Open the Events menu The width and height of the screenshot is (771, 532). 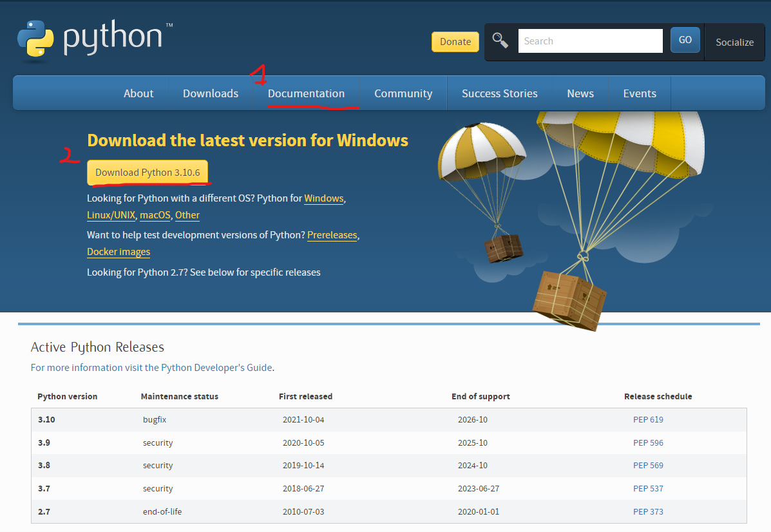coord(640,93)
